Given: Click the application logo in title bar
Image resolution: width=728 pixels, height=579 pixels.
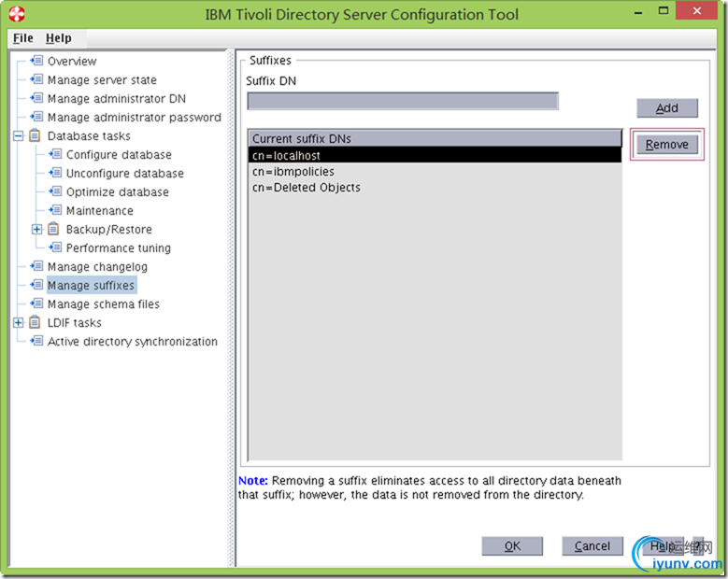Looking at the screenshot, I should pos(17,14).
